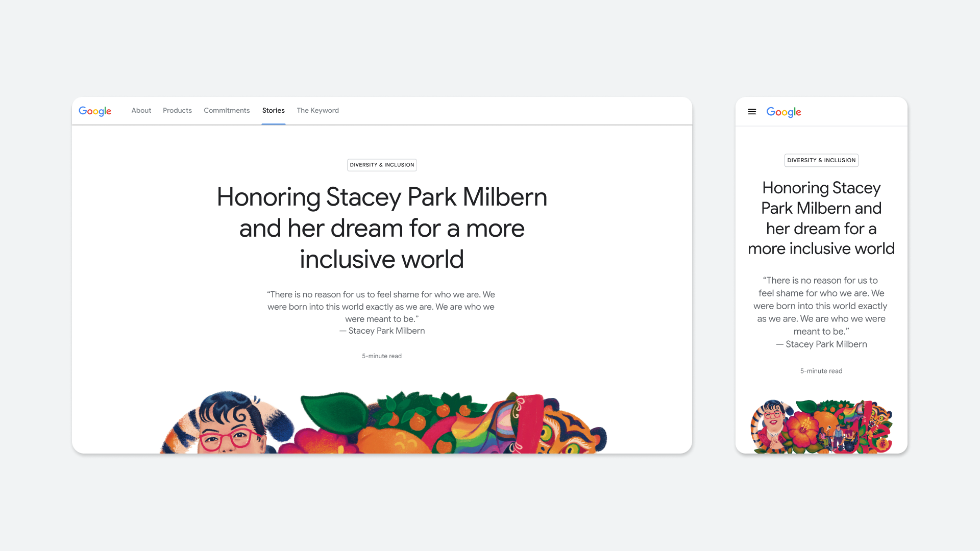
Task: Tap Diversity & Inclusion tag in mobile view
Action: (x=821, y=160)
